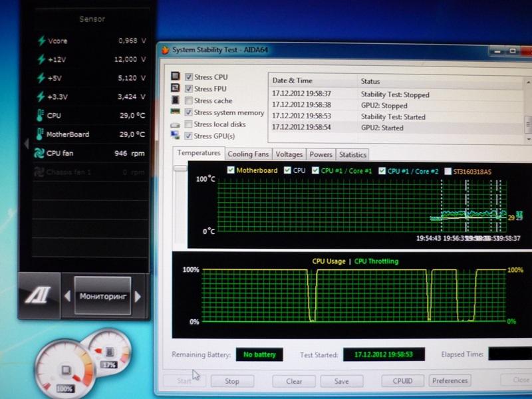
Task: Click the +5V lightning bolt icon
Action: pyautogui.click(x=41, y=78)
